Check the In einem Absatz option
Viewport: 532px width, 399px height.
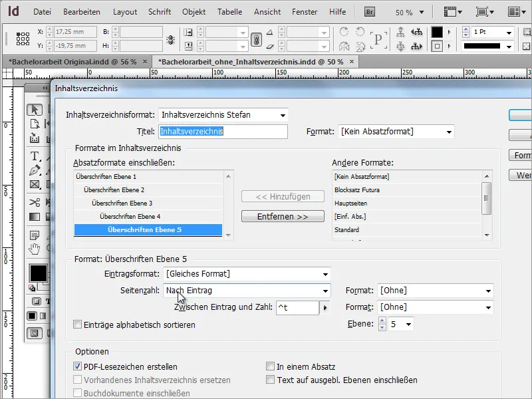pos(271,366)
